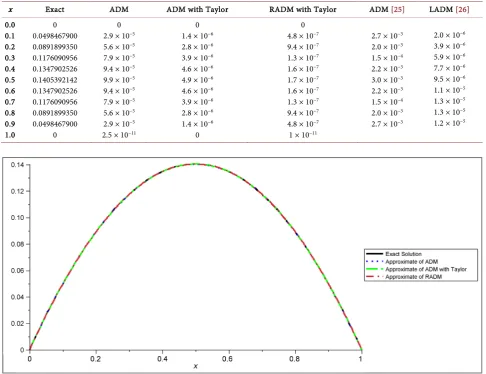Click "Approximate of ADM" legend label

pos(412,262)
